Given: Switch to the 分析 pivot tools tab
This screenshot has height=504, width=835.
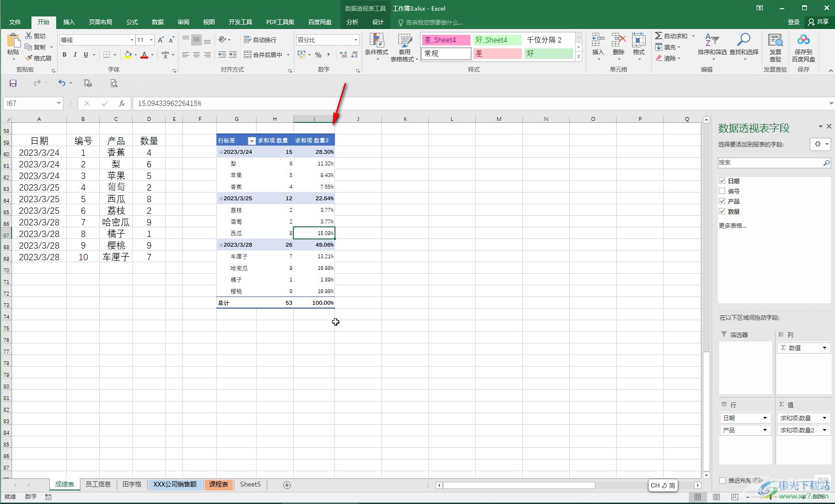Looking at the screenshot, I should click(x=352, y=22).
